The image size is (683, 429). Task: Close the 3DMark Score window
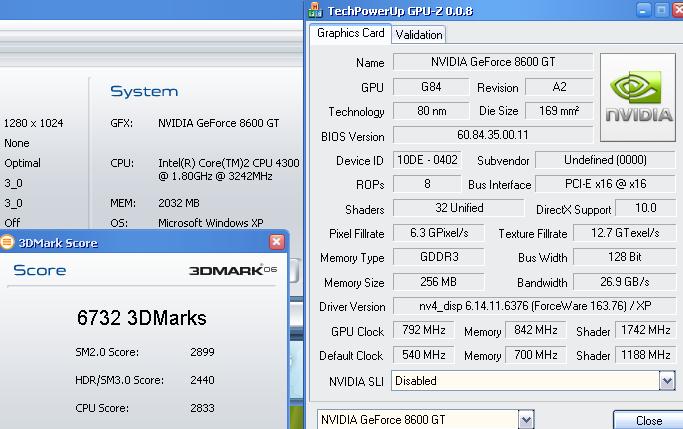tap(277, 242)
